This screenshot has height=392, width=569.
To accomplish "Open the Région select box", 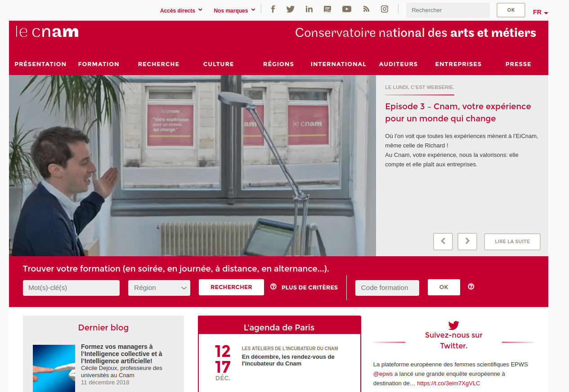I will point(159,288).
